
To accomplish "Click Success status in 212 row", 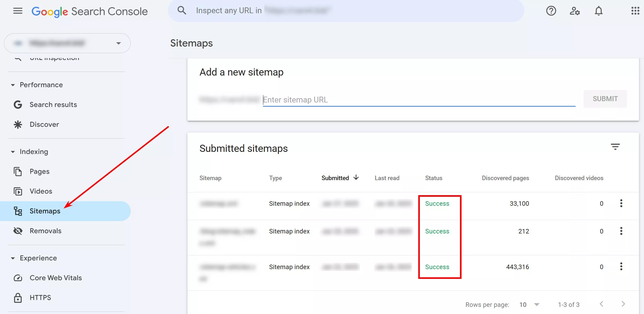I will coord(437,231).
